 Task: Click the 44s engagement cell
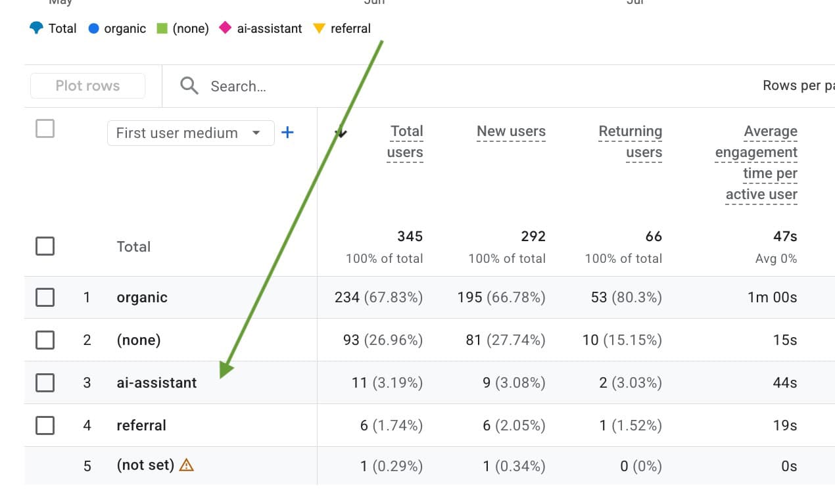[x=785, y=382]
